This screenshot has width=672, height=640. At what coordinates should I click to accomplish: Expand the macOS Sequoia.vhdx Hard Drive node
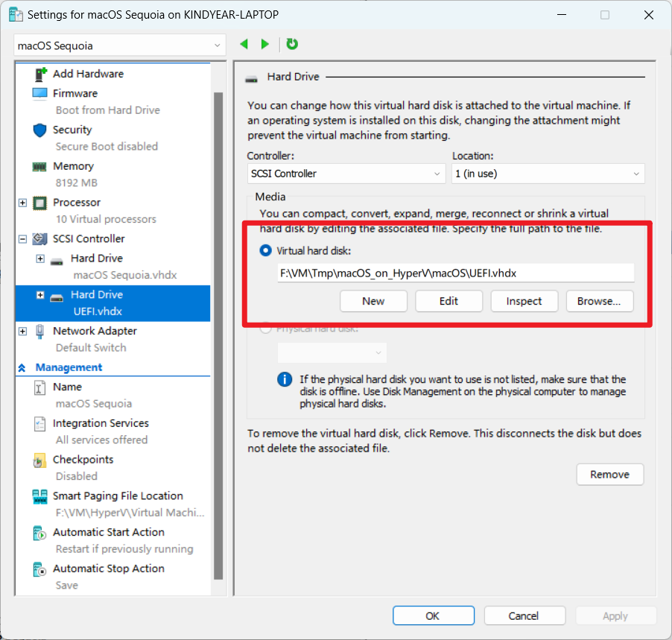click(40, 259)
